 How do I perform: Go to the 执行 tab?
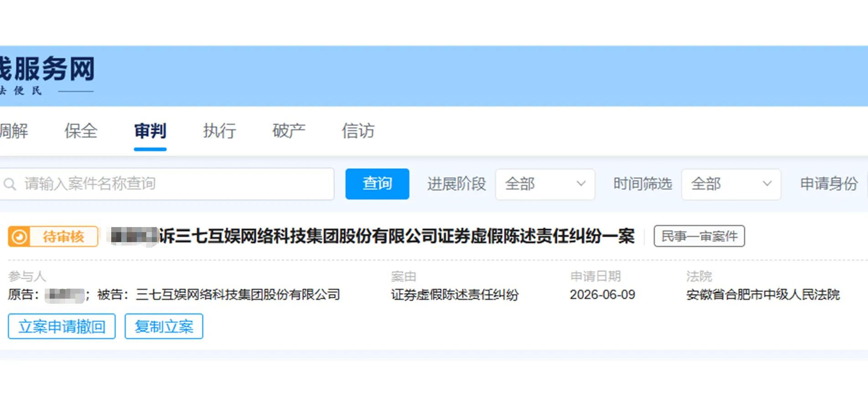(x=219, y=131)
